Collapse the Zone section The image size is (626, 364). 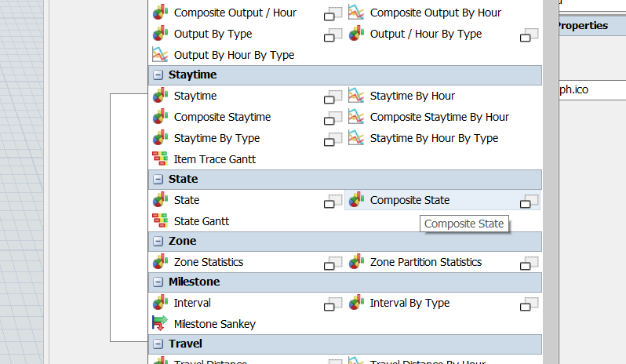[158, 242]
